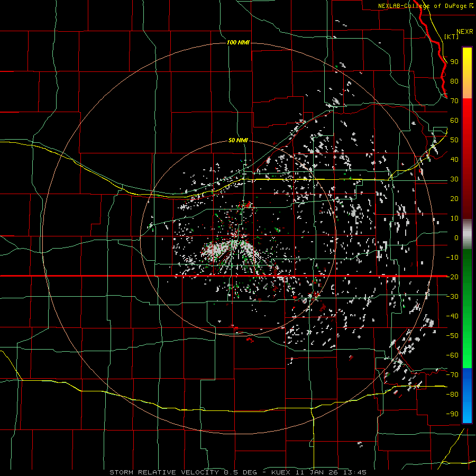Select the -40 knot scale label
The image size is (476, 476).
point(452,316)
